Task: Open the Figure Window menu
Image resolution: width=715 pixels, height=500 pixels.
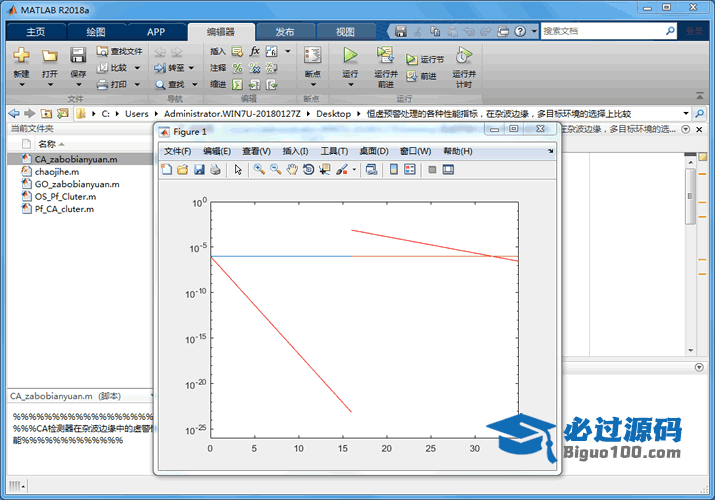Action: pyautogui.click(x=415, y=151)
